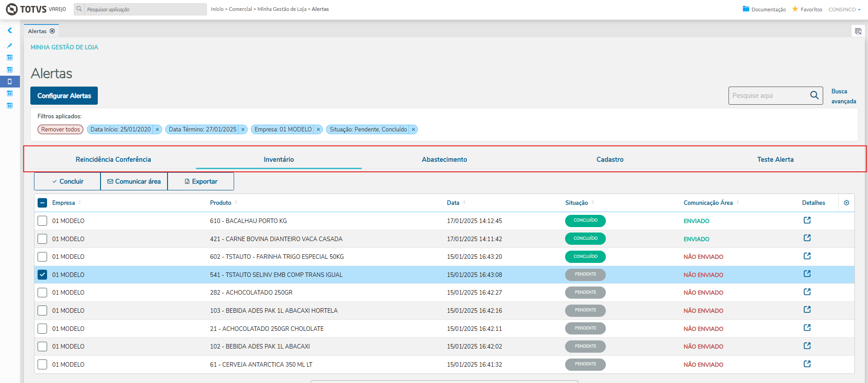Click the pin icon in the left sidebar
Viewport: 868px width, 383px height.
point(10,46)
